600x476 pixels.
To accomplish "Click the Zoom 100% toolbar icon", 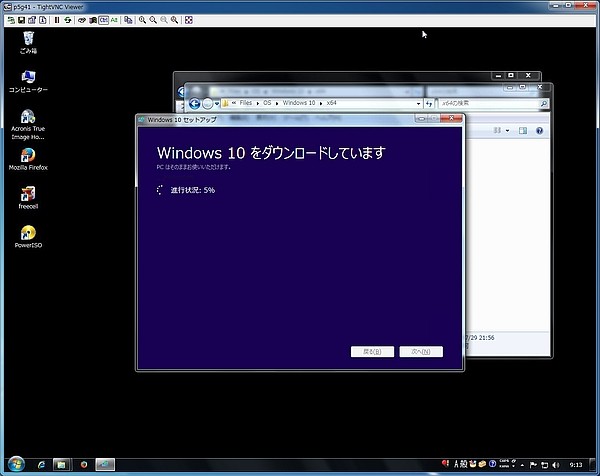I will tap(164, 20).
